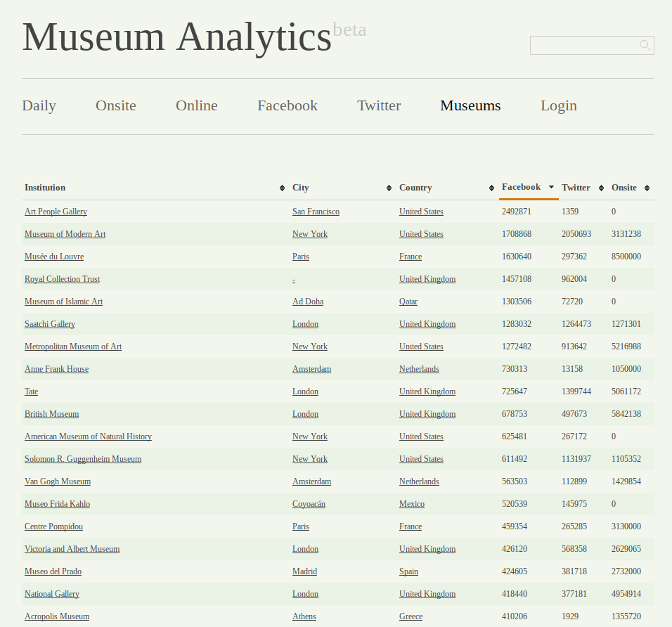This screenshot has width=672, height=627.
Task: Open Royal Collection Trust link
Action: click(x=62, y=279)
